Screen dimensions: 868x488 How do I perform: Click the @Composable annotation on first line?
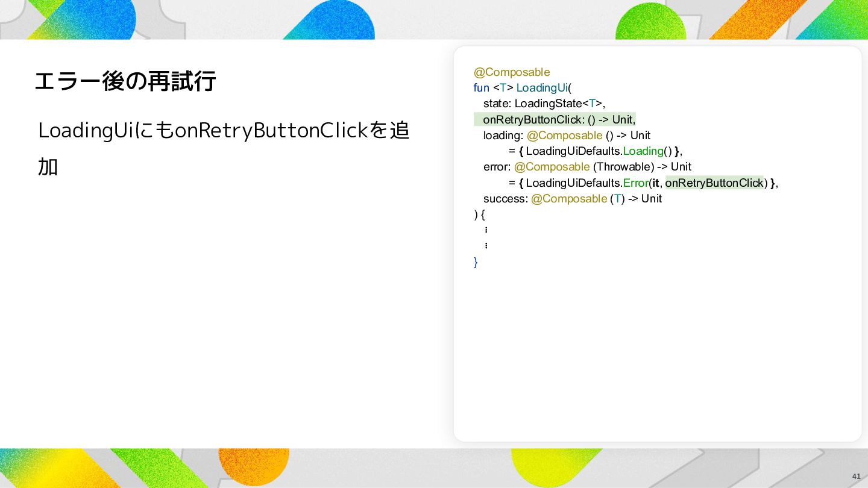[512, 72]
